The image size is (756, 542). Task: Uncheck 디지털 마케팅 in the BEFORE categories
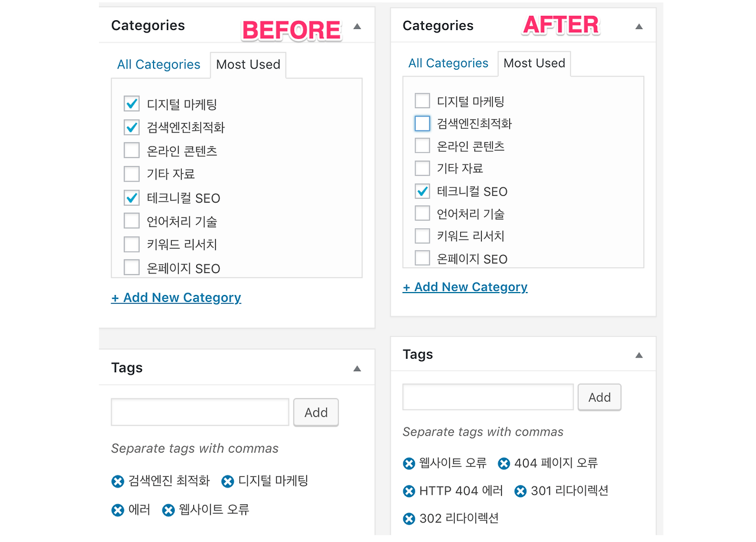tap(132, 104)
